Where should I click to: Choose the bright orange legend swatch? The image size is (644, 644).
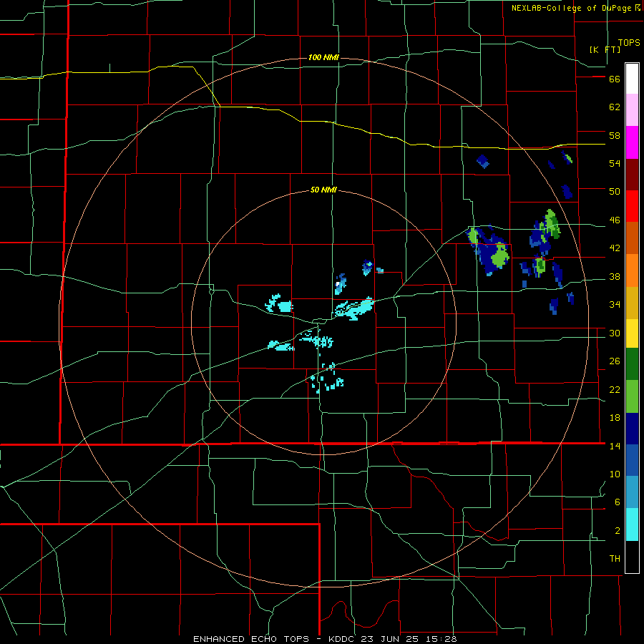click(632, 270)
